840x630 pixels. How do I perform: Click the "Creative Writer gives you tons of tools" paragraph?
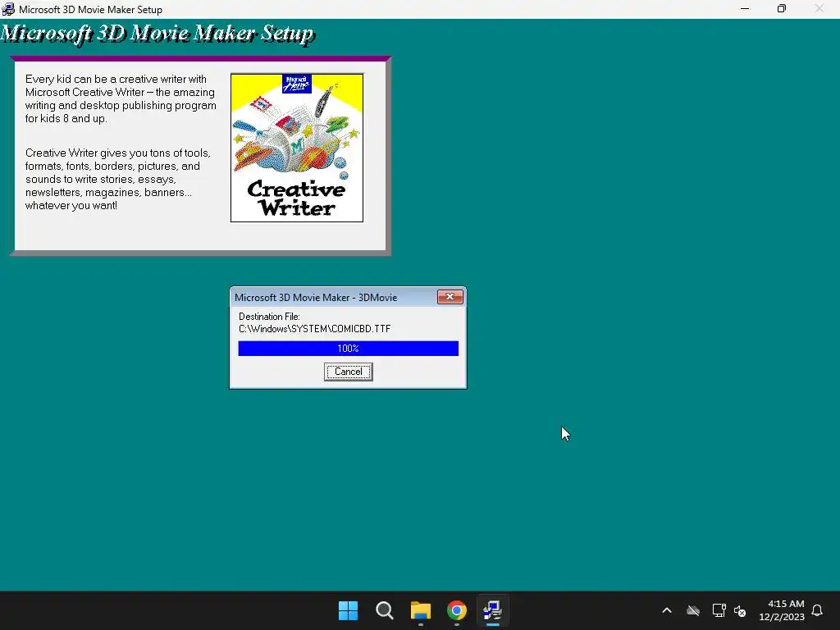click(118, 179)
